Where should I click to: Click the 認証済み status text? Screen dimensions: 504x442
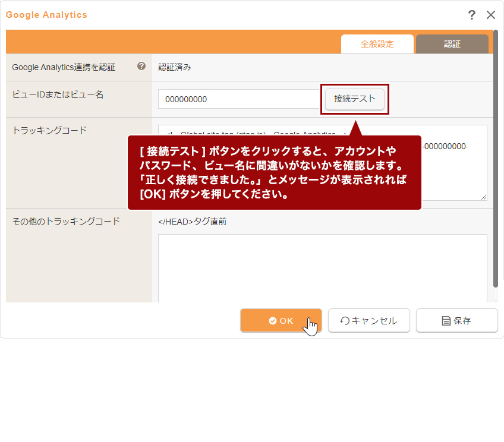pyautogui.click(x=175, y=67)
